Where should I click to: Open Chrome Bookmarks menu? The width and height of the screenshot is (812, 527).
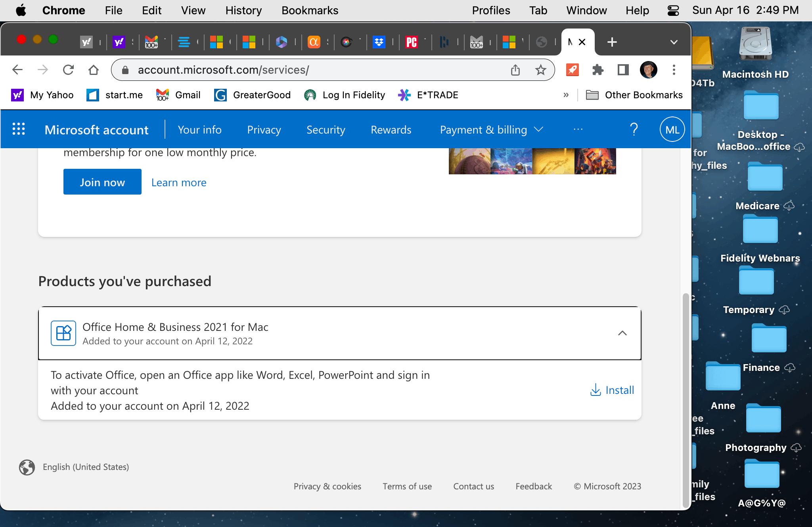coord(310,10)
